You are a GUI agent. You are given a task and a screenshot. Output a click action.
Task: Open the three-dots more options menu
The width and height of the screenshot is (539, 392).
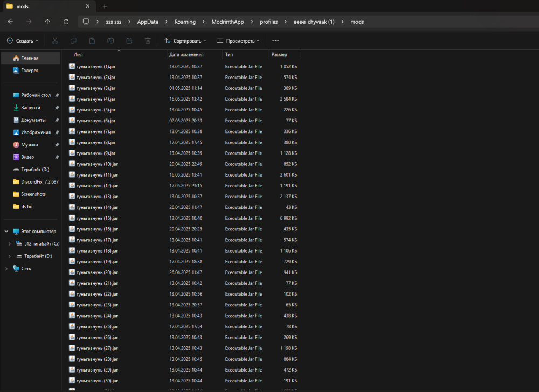tap(275, 41)
